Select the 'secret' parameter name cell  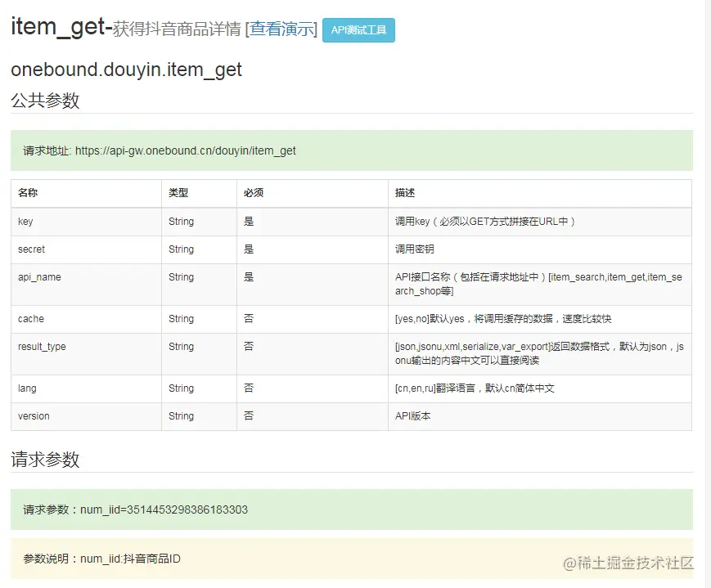click(x=86, y=249)
